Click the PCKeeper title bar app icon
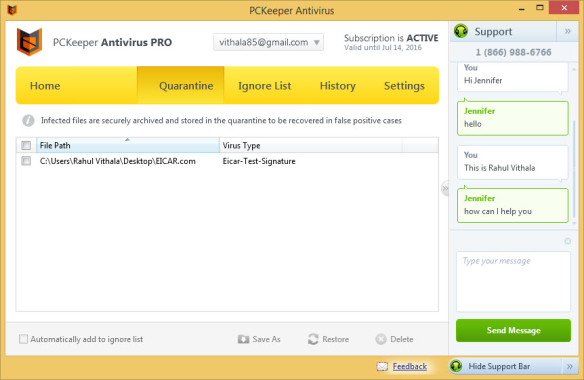 coord(12,10)
